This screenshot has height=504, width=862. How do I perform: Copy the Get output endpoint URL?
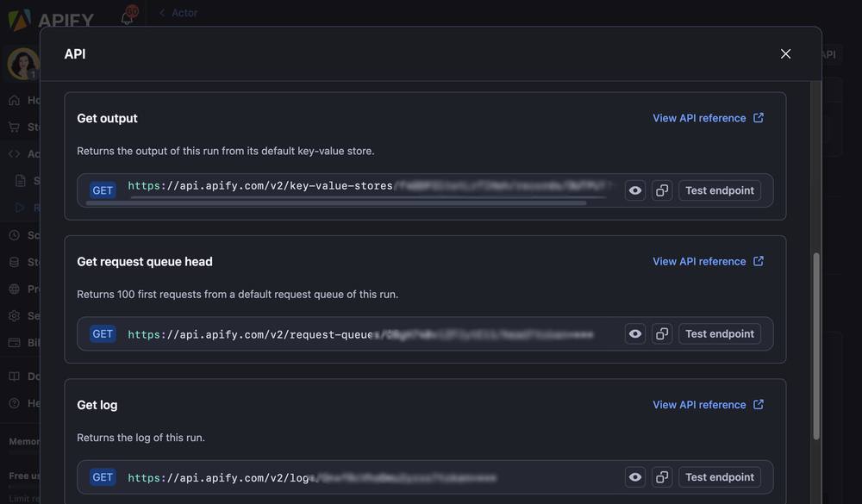pos(662,190)
